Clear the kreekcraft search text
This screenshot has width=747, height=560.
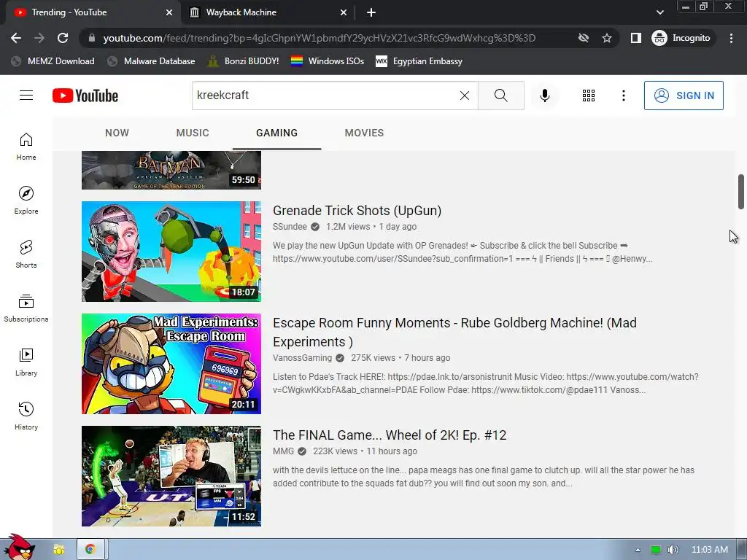465,96
